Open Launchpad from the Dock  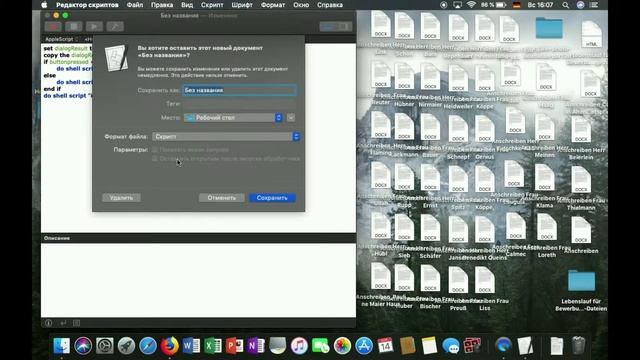(126, 346)
